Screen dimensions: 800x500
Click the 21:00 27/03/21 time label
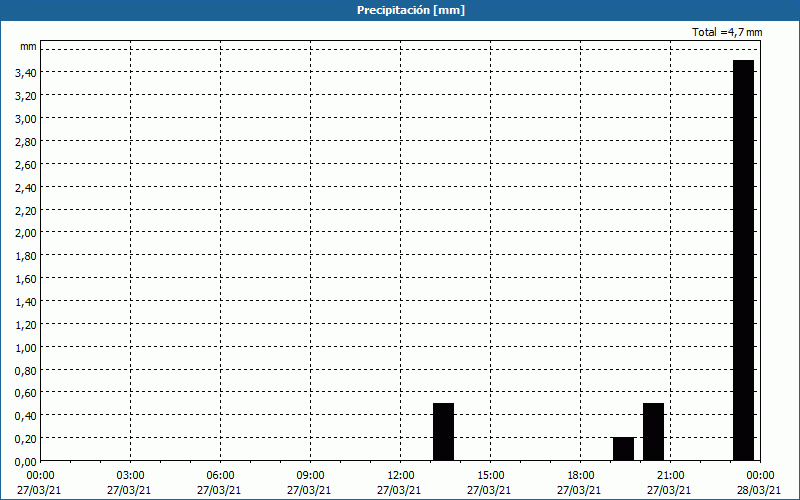click(x=670, y=483)
